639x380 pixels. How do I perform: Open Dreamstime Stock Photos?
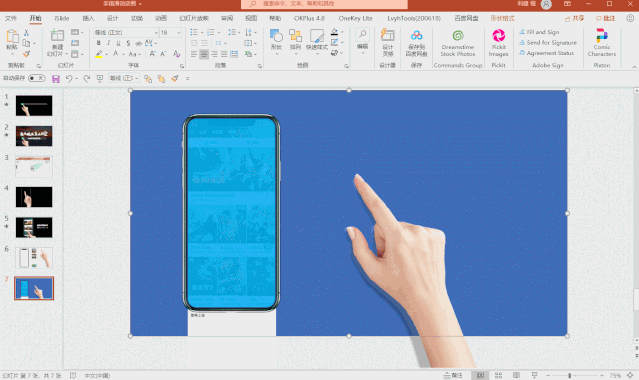(x=458, y=43)
